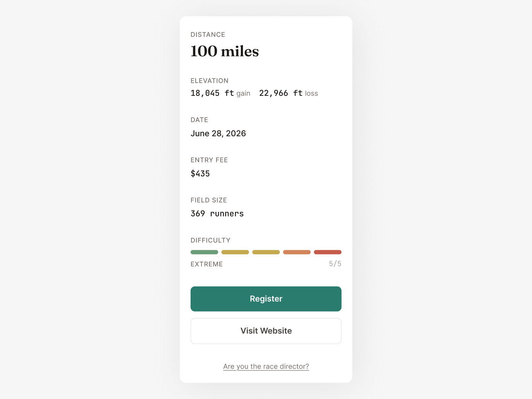Select the third yellow difficulty segment
Screen dimensions: 532x399
(266, 252)
